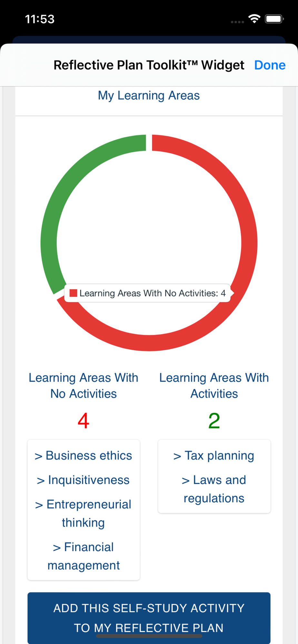Open the Tax planning learning area
This screenshot has height=644, width=298.
(214, 456)
